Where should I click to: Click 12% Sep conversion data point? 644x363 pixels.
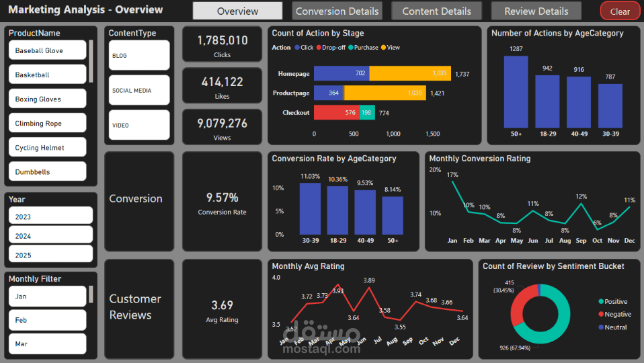pyautogui.click(x=581, y=203)
